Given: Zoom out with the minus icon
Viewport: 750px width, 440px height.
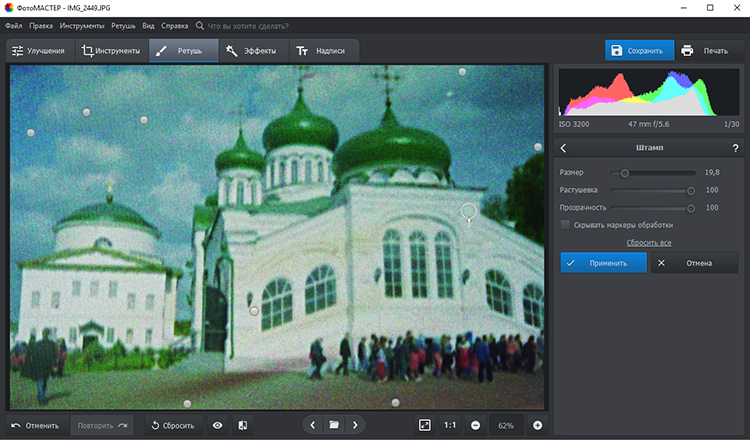Looking at the screenshot, I should click(475, 425).
